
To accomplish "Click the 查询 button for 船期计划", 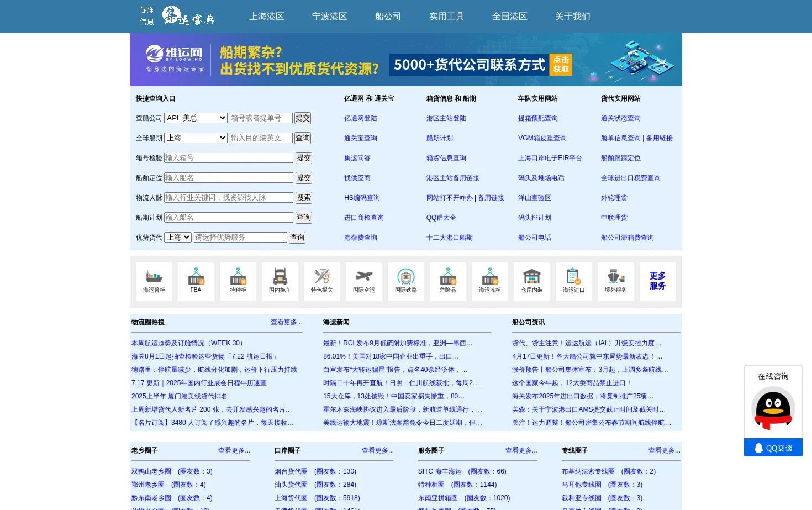I will [x=304, y=218].
